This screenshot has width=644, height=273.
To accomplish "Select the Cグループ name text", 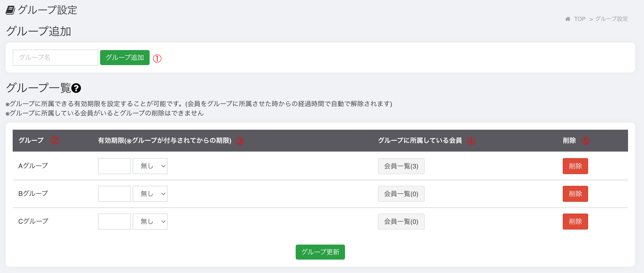I will pyautogui.click(x=33, y=221).
